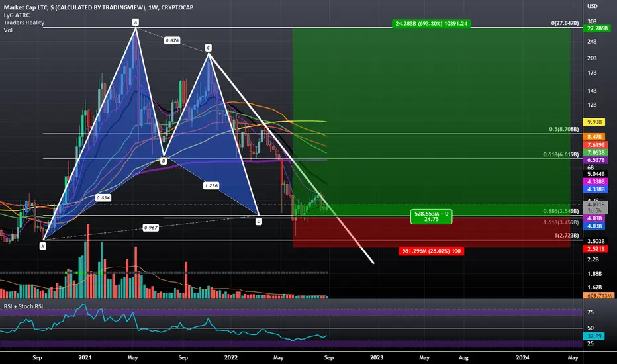Click the RSI 75 level axis label
Image resolution: width=617 pixels, height=364 pixels.
(x=591, y=312)
